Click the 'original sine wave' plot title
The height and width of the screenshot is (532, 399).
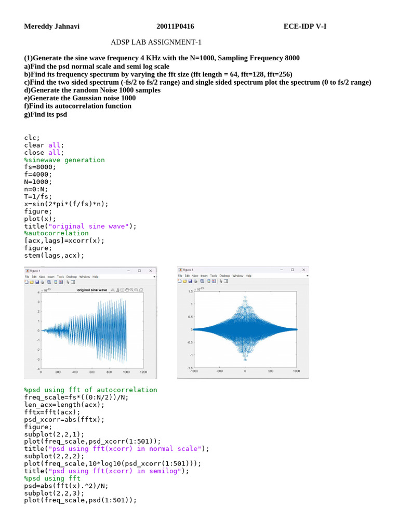click(92, 290)
